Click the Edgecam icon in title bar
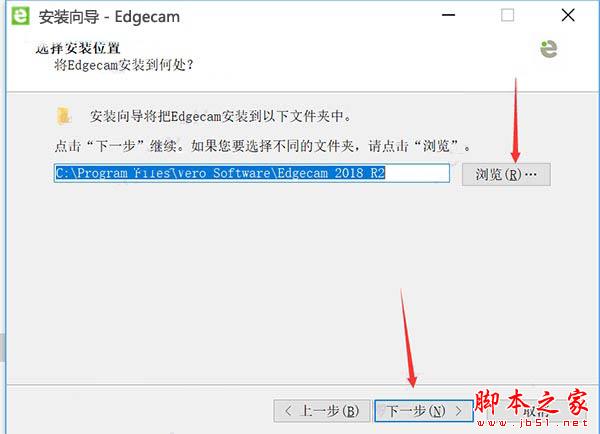Image resolution: width=600 pixels, height=434 pixels. point(20,16)
